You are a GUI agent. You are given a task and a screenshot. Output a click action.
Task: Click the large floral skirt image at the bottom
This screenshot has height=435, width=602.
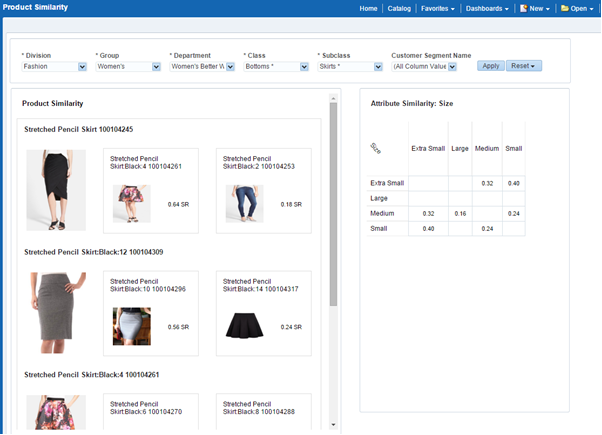point(56,412)
